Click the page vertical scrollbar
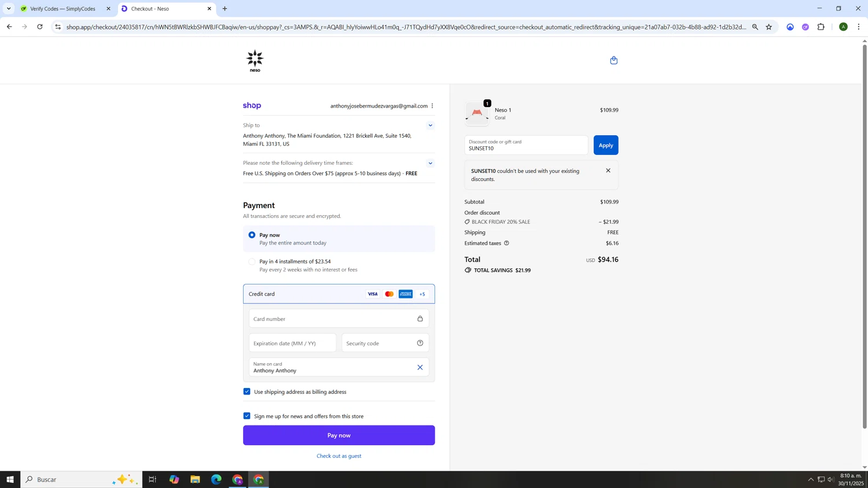The width and height of the screenshot is (868, 488). [865, 236]
